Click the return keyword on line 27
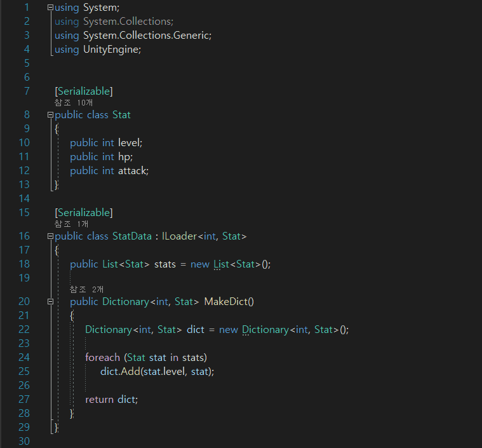This screenshot has height=448, width=482. pos(100,399)
